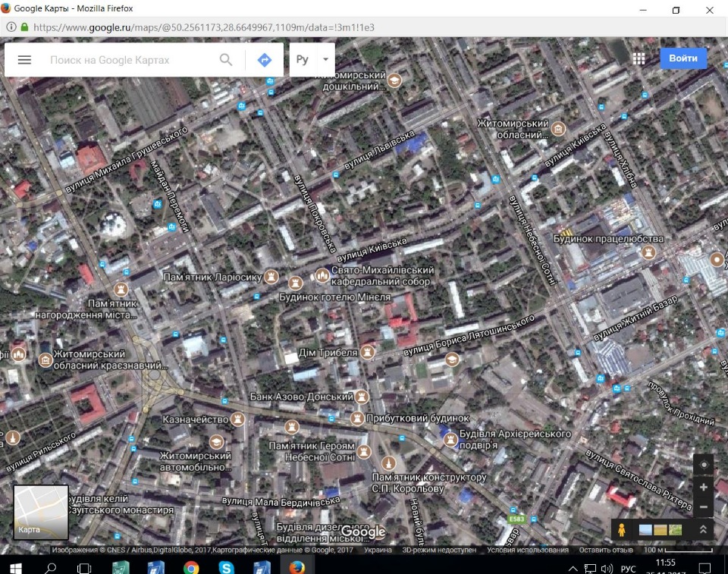Zoom out with the minus button

pyautogui.click(x=704, y=507)
